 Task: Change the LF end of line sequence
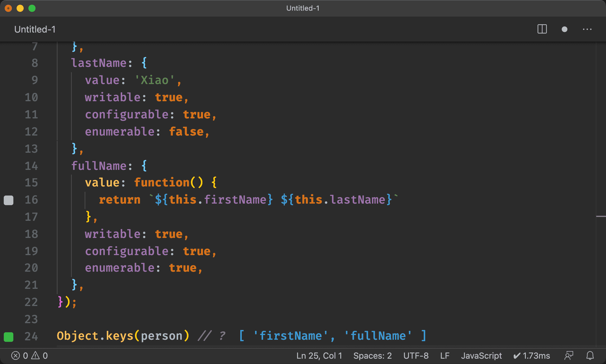444,355
